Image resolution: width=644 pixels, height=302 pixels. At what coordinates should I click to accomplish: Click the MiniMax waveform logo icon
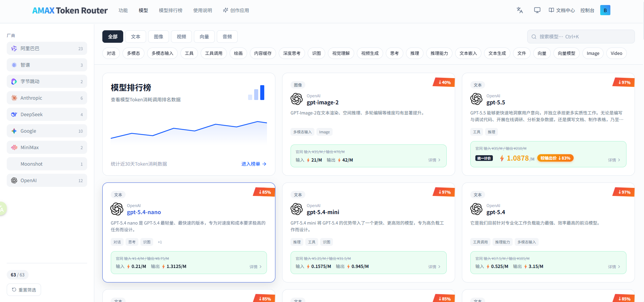[x=14, y=147]
